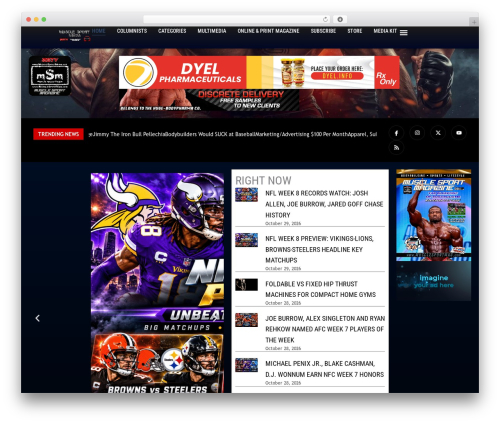The image size is (500, 423).
Task: Click the browser address bar
Action: [x=237, y=19]
